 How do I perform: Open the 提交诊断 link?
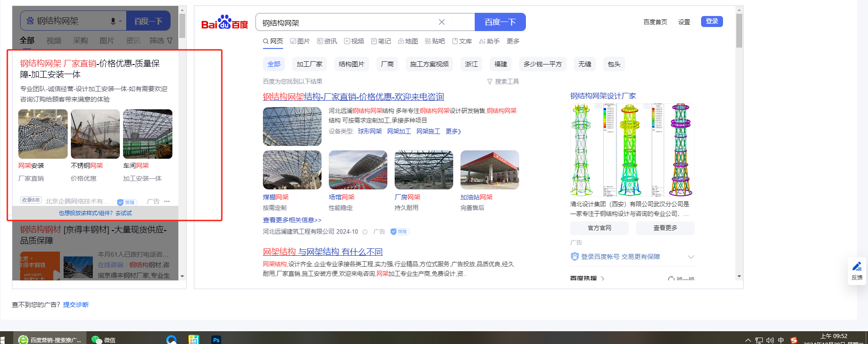click(x=76, y=305)
